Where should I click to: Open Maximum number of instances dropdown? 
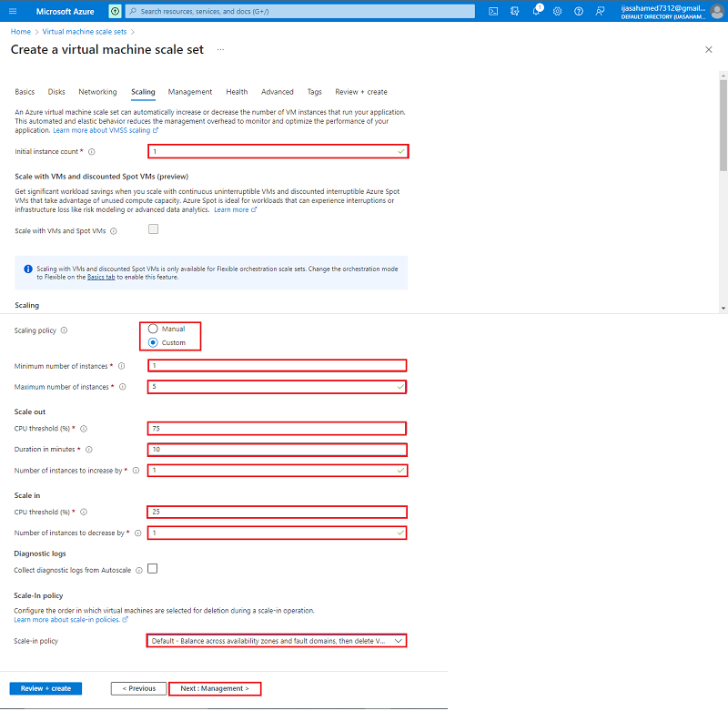399,386
